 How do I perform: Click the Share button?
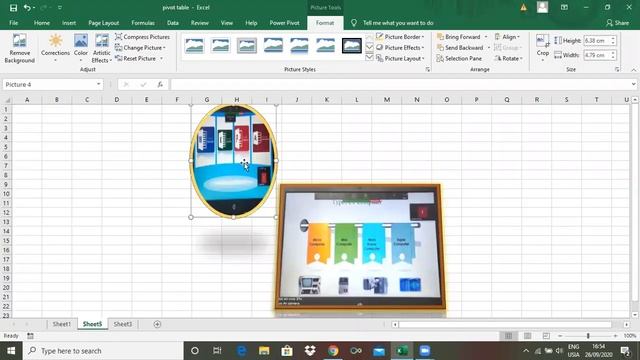617,23
